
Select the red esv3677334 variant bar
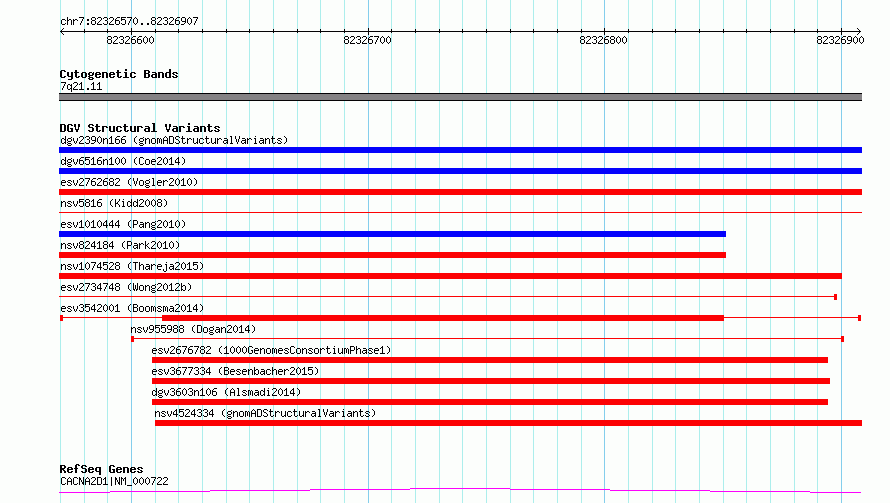pyautogui.click(x=491, y=381)
